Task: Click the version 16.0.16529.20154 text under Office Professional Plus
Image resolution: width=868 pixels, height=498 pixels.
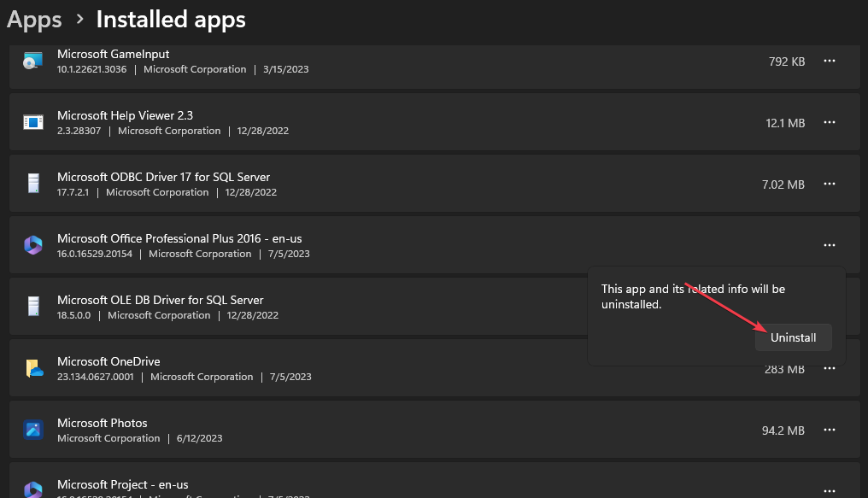Action: coord(95,254)
